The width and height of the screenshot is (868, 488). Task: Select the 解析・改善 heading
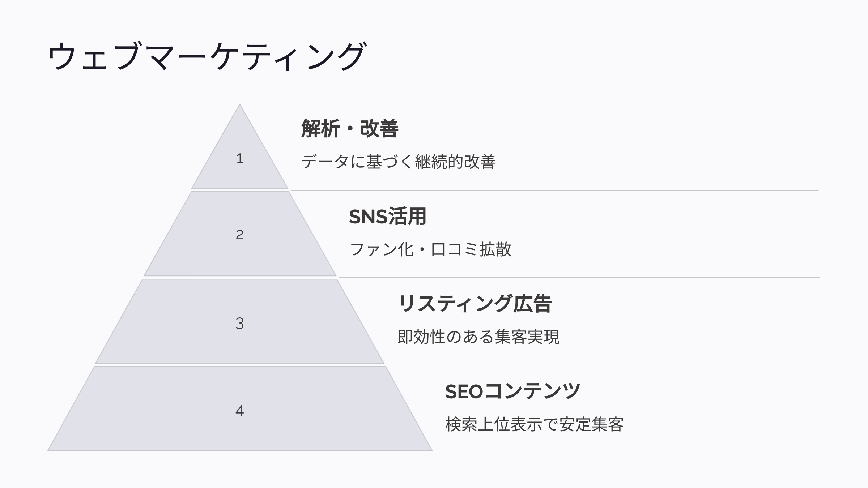point(350,129)
